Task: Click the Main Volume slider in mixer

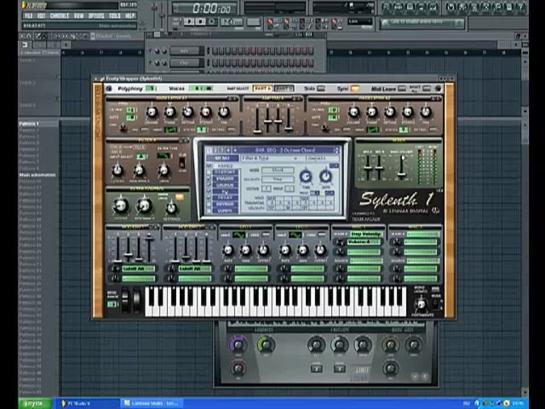Action: point(402,166)
